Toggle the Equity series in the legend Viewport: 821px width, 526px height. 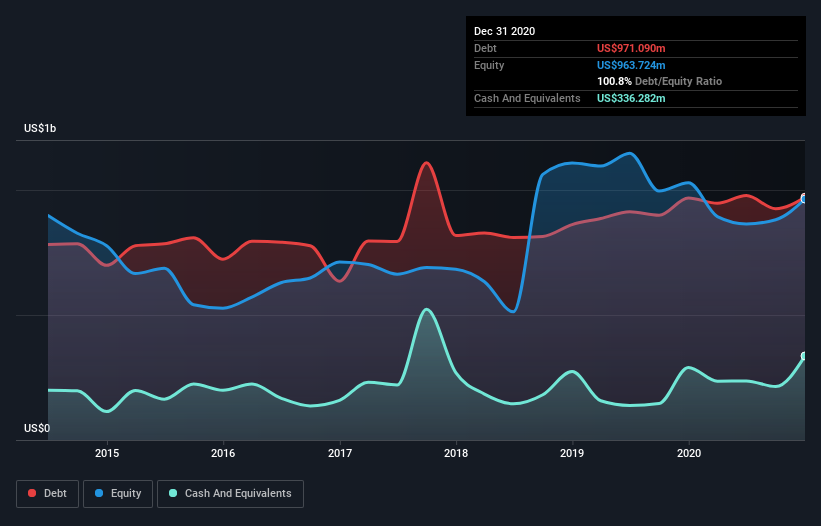coord(118,494)
